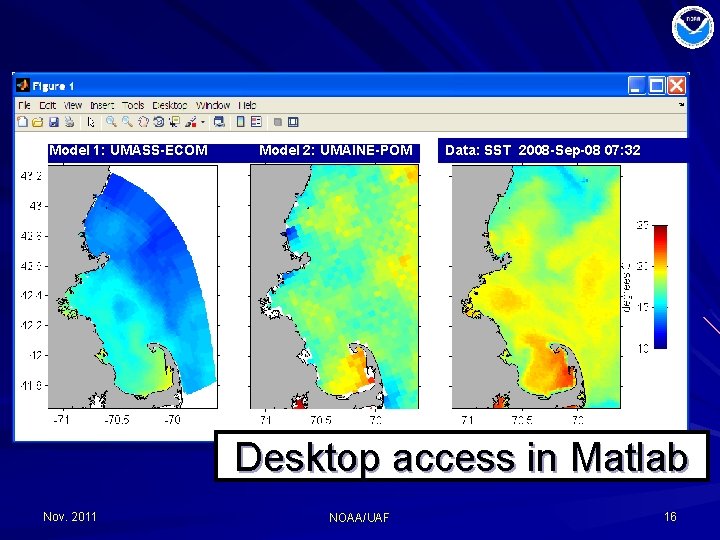Click the Hide Plot Tools icon
This screenshot has height=540, width=720.
(x=277, y=122)
